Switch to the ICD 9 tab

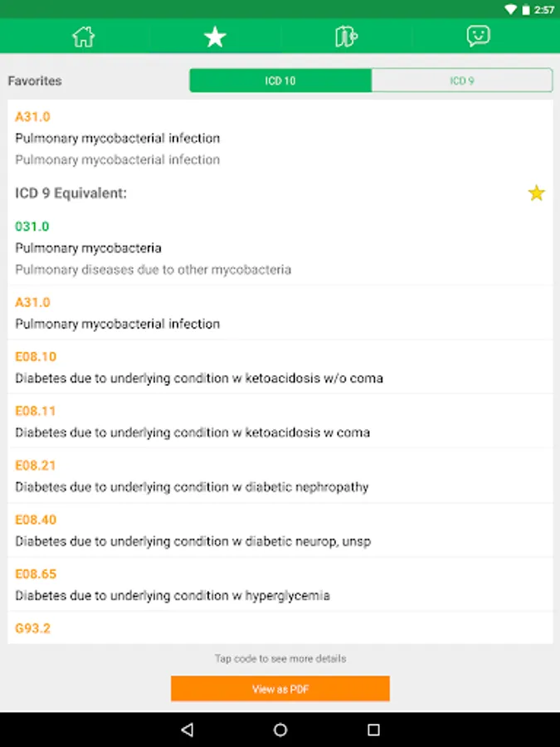(461, 81)
